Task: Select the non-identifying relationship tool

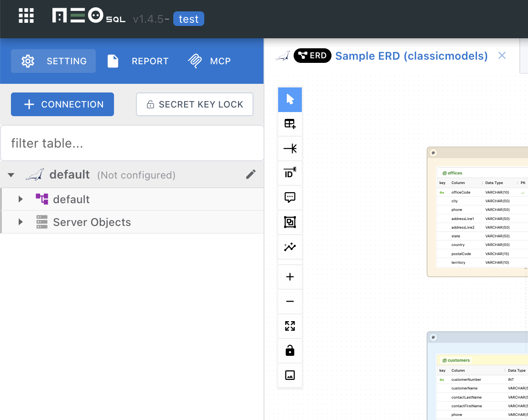Action: point(290,149)
